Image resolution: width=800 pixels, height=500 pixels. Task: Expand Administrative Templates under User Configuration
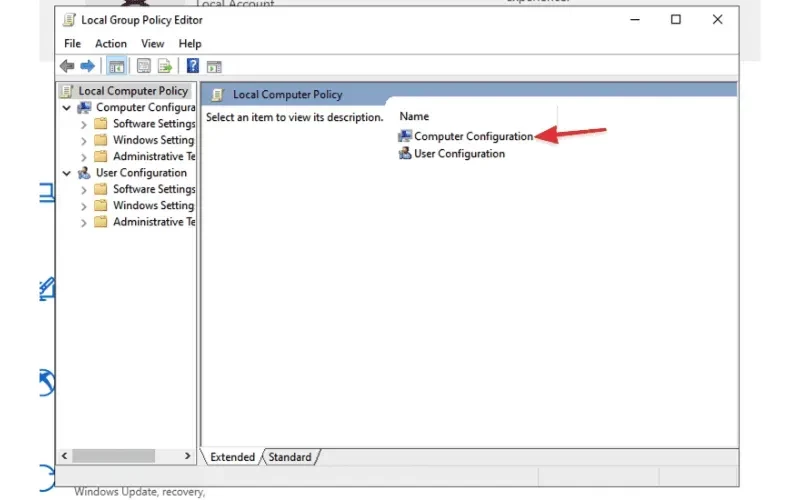84,222
